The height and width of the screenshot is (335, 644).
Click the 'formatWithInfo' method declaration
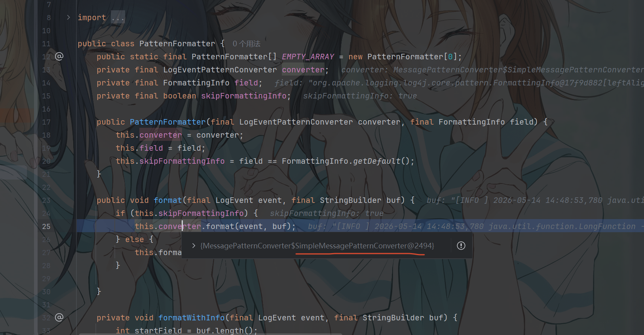(x=192, y=318)
